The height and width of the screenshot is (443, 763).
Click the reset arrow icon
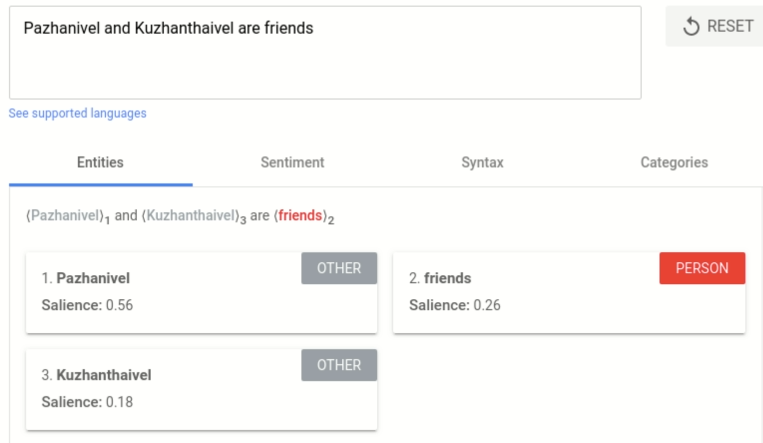(x=691, y=27)
